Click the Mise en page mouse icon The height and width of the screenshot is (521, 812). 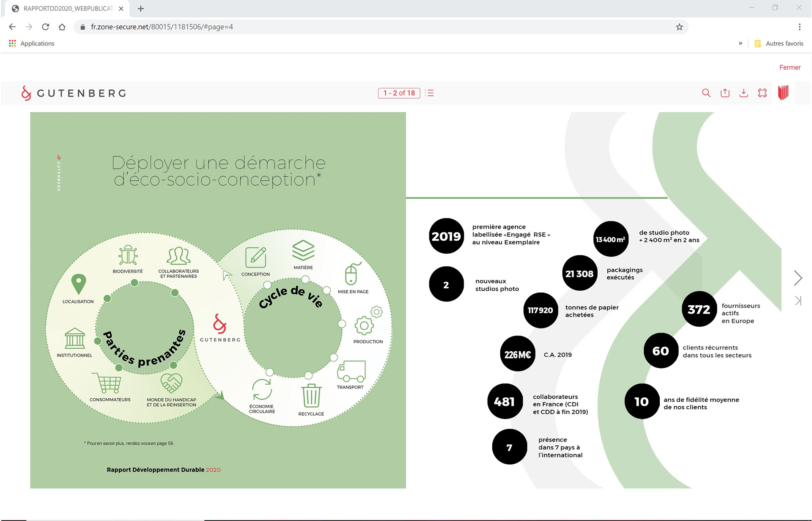353,274
